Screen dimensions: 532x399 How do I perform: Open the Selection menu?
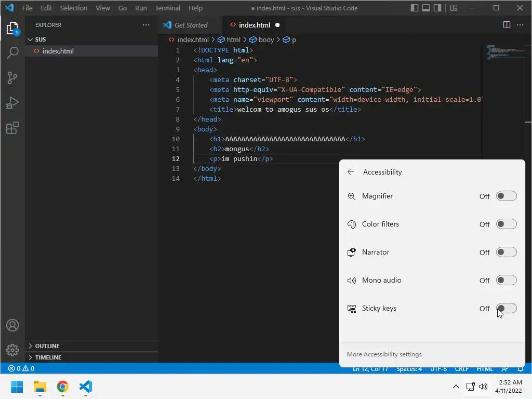click(74, 8)
